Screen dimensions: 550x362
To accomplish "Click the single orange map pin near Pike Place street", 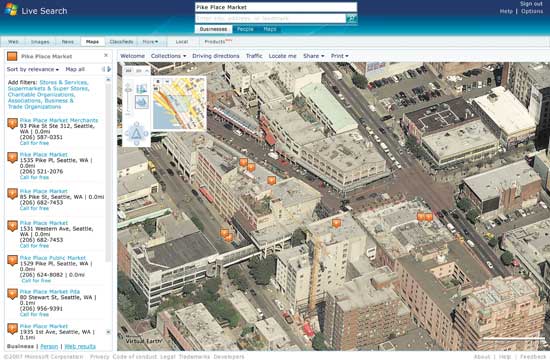I will [x=272, y=181].
